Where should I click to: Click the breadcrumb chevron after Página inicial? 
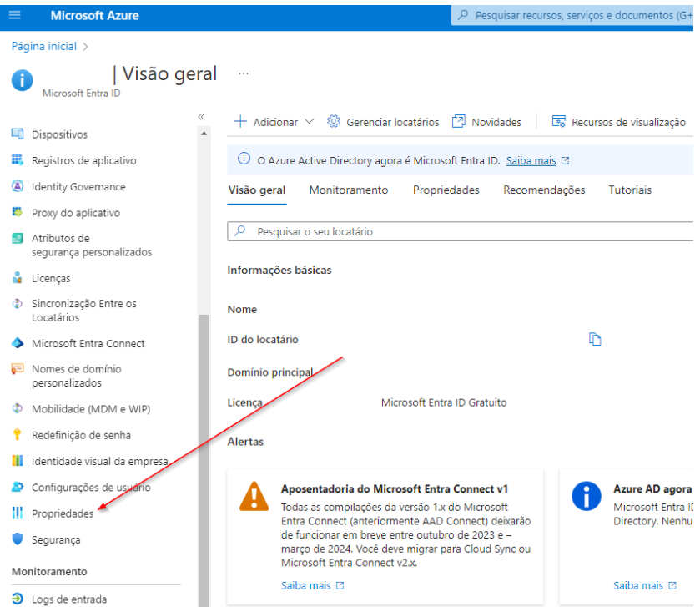coord(85,47)
